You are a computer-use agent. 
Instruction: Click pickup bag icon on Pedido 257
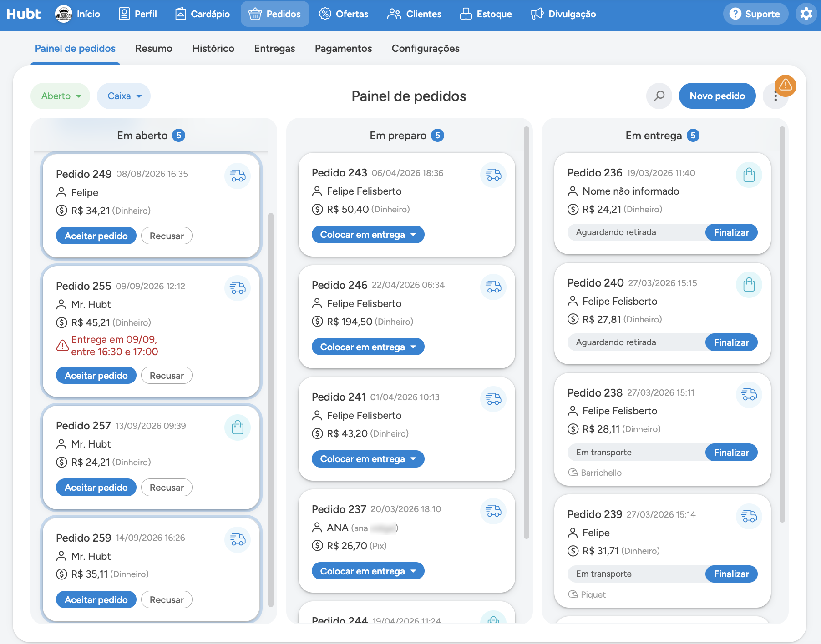(x=238, y=428)
